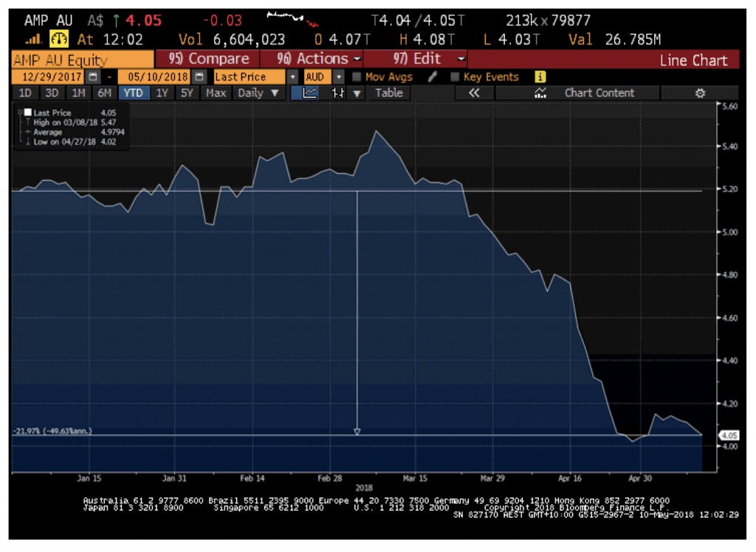The height and width of the screenshot is (552, 756).
Task: Open the start date calendar picker
Action: pyautogui.click(x=93, y=77)
